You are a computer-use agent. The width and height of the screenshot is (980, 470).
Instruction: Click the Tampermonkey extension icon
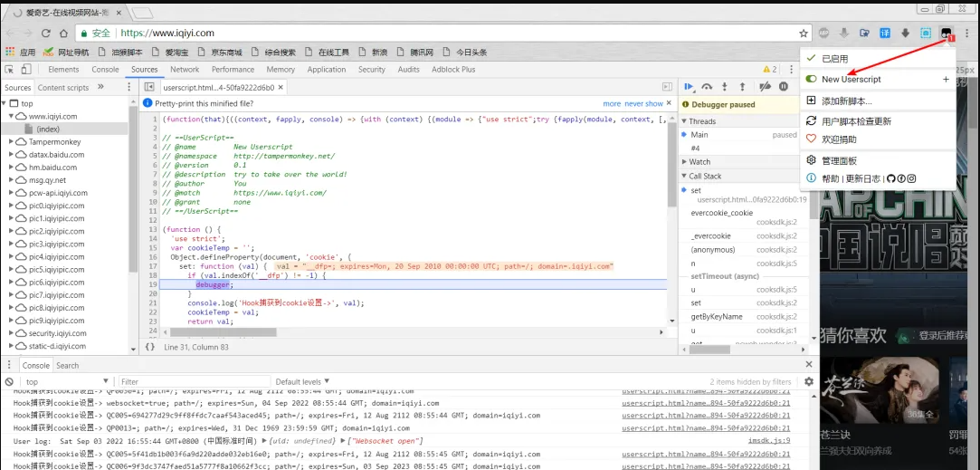(x=947, y=34)
